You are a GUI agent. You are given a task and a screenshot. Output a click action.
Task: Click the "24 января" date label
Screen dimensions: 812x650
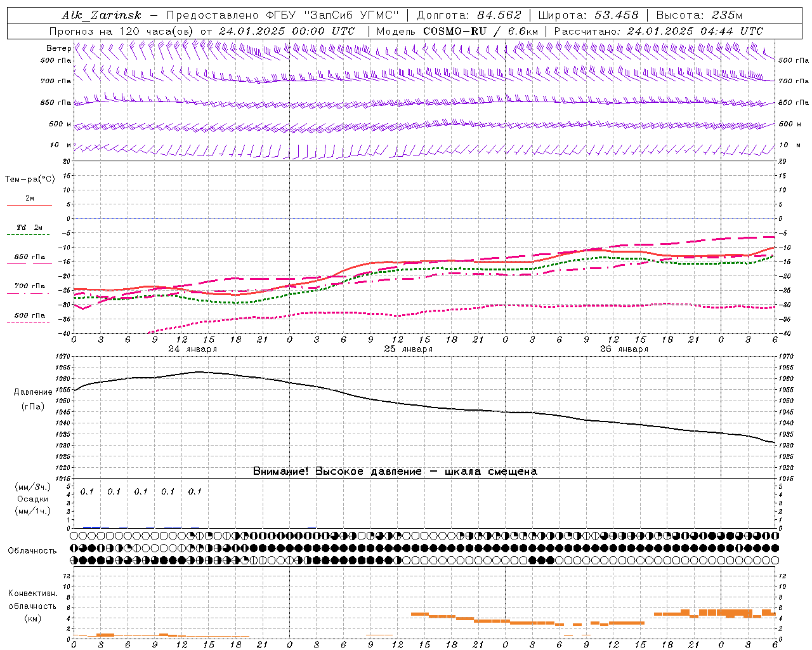(x=192, y=349)
